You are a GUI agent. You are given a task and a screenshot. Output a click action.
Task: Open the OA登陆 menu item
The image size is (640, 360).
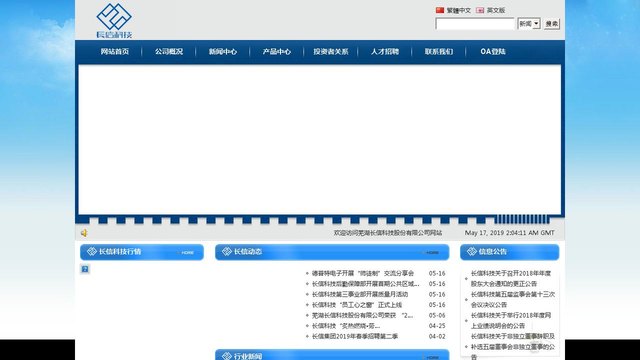tap(493, 51)
